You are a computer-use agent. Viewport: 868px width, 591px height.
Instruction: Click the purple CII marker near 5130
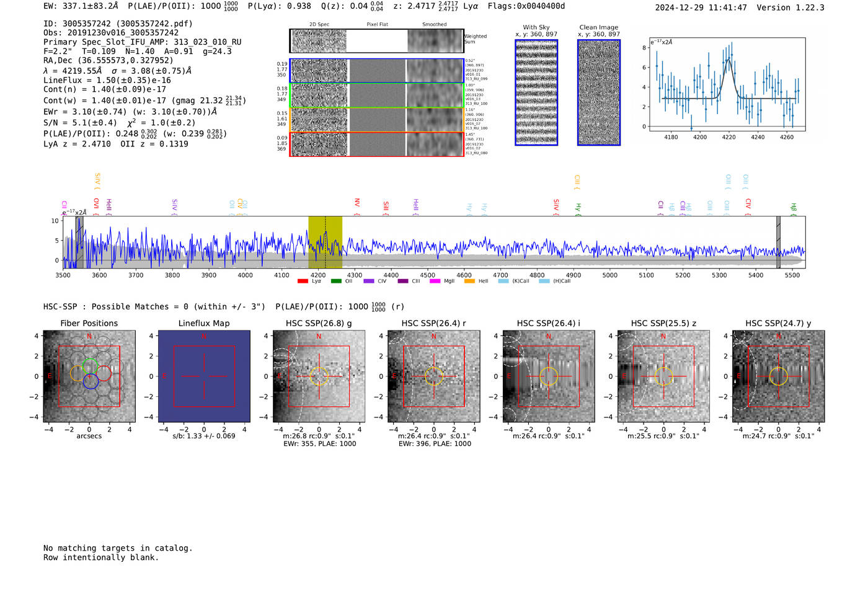point(661,208)
